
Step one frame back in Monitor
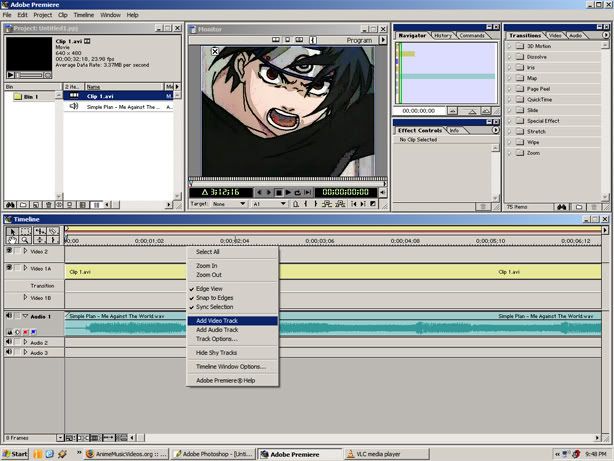pyautogui.click(x=259, y=192)
